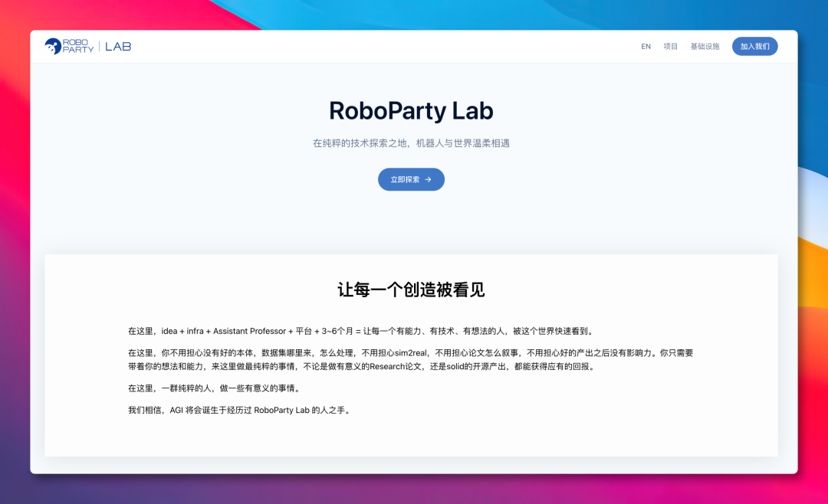Click the sentence 我们相信，AGI 将会诞生
This screenshot has width=828, height=504.
tap(240, 410)
